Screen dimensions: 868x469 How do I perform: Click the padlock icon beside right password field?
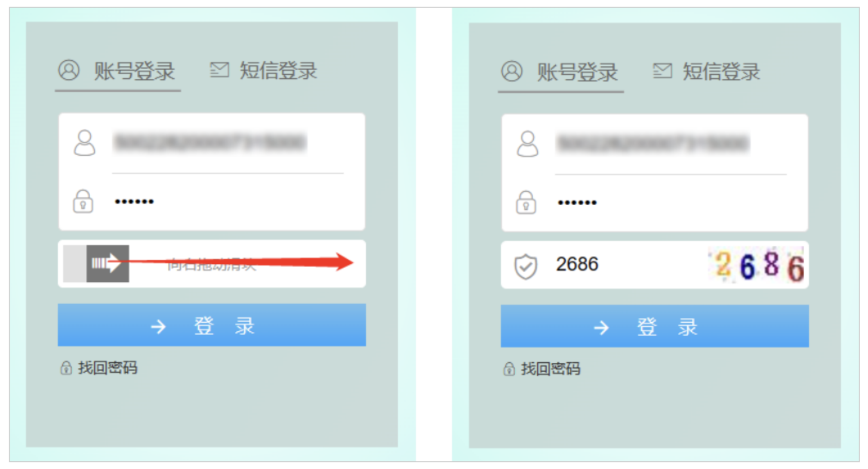click(x=526, y=202)
